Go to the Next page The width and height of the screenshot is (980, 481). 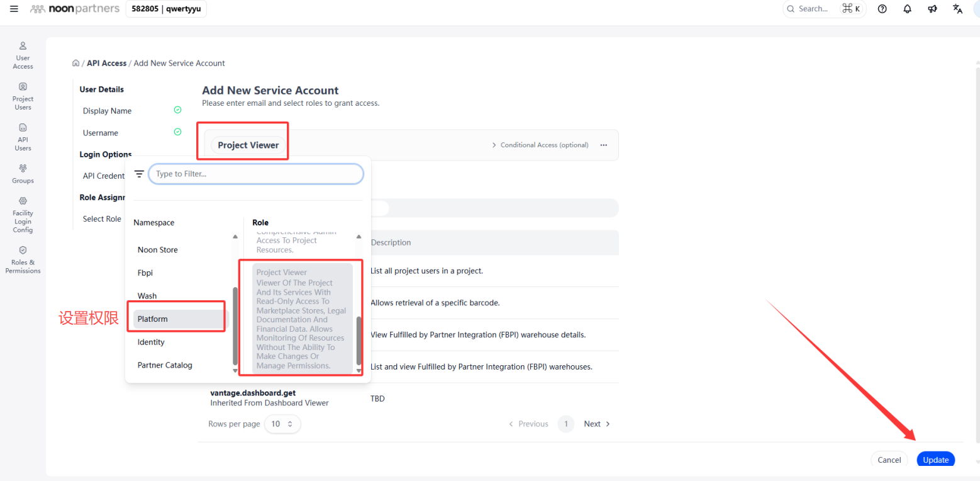click(x=597, y=424)
